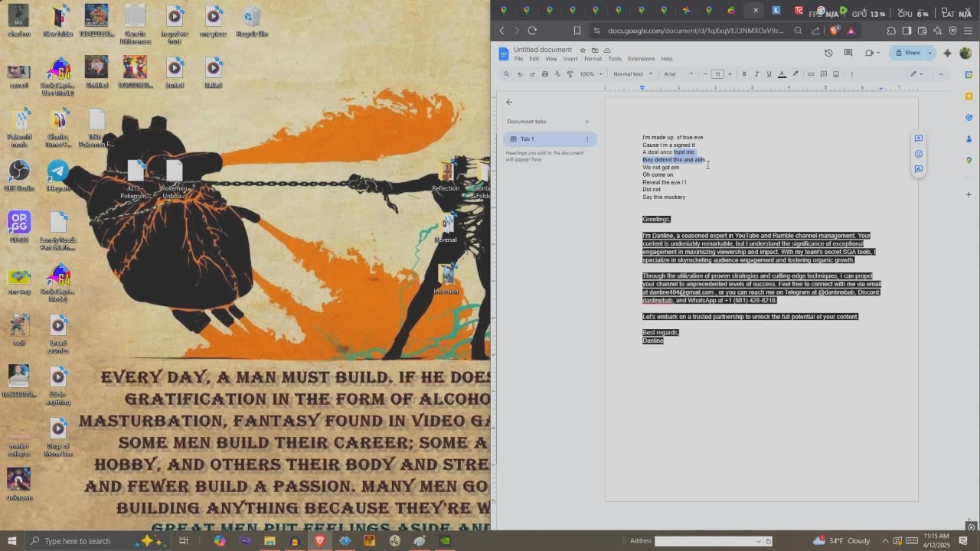Close the document tabs panel back arrow
This screenshot has height=551, width=980.
[x=509, y=102]
